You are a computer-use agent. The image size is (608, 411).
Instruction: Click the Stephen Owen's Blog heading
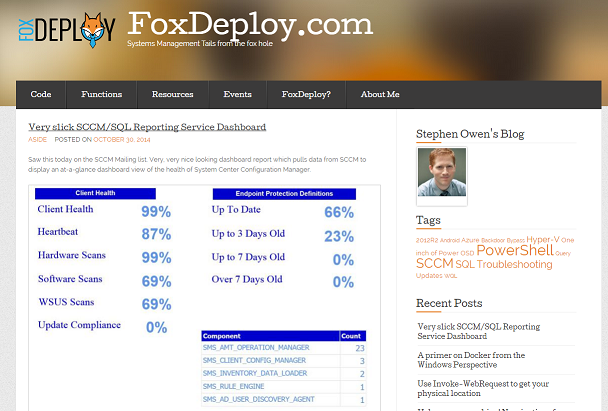pyautogui.click(x=470, y=134)
